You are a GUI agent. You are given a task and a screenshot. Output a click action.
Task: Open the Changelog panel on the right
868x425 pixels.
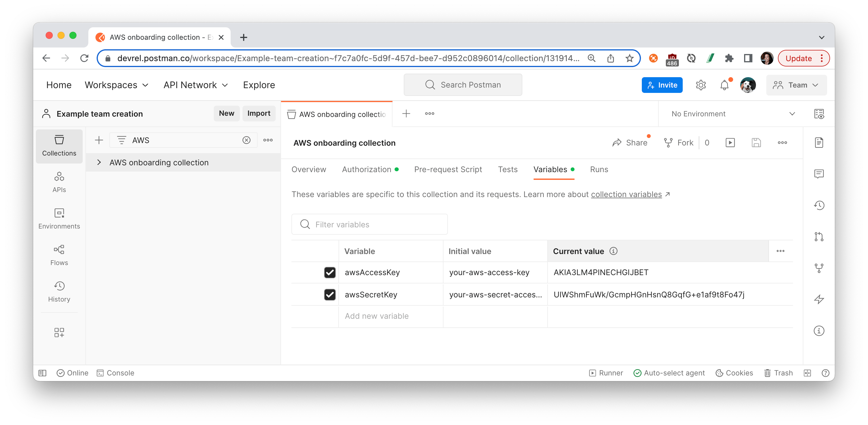[x=819, y=205]
